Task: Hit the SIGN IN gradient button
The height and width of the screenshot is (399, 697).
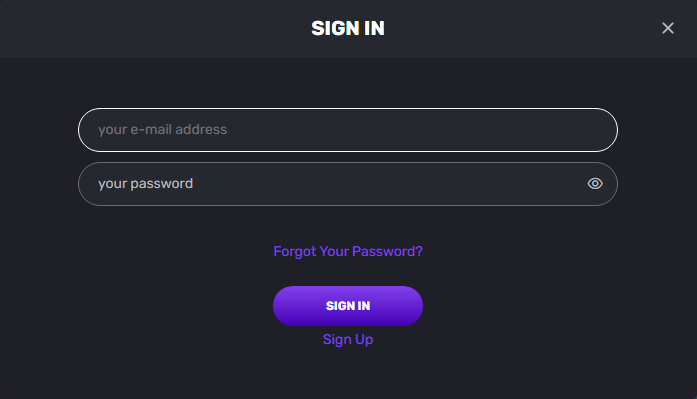Action: (348, 306)
